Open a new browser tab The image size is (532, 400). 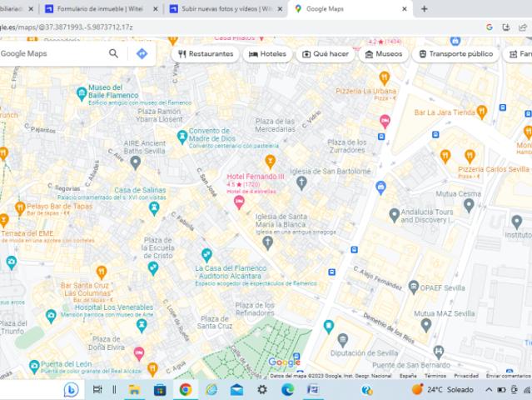(x=424, y=9)
